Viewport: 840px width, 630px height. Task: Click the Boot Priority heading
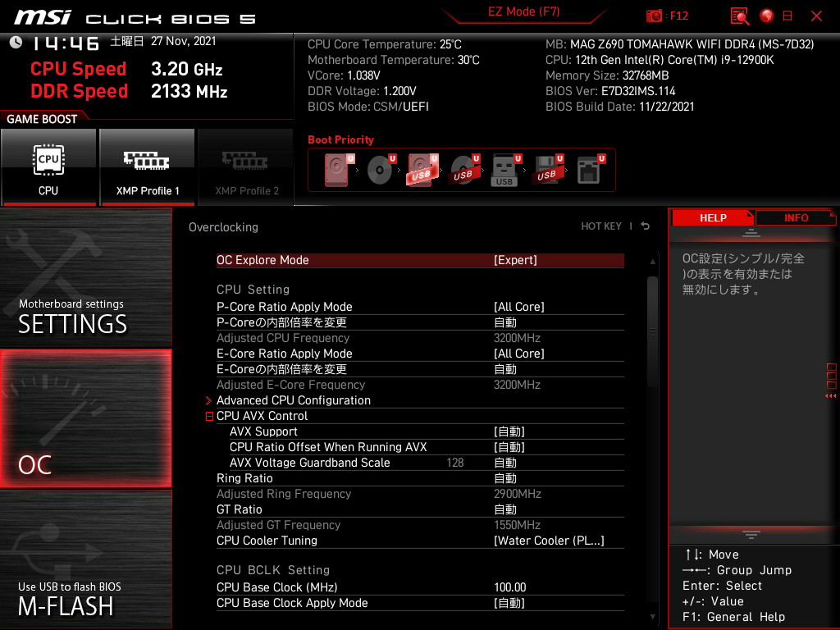[340, 139]
